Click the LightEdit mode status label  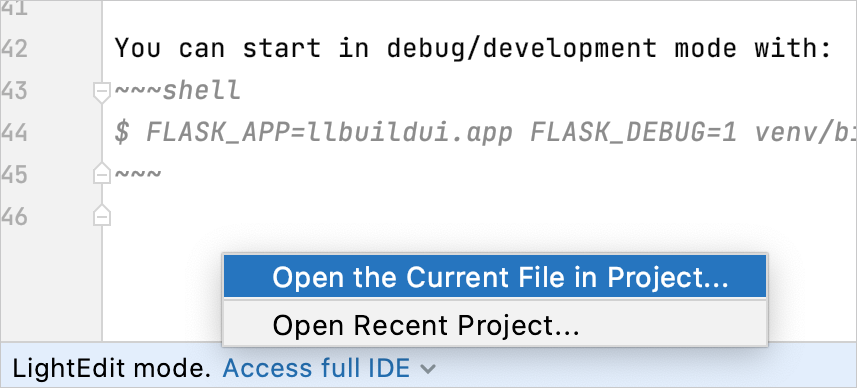111,369
